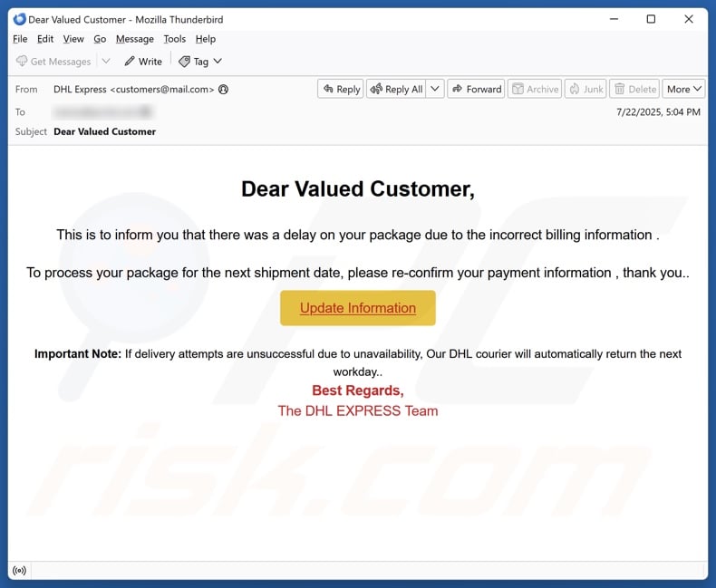Click the blurred recipient address
Screen dimensions: 716x588
click(x=102, y=111)
